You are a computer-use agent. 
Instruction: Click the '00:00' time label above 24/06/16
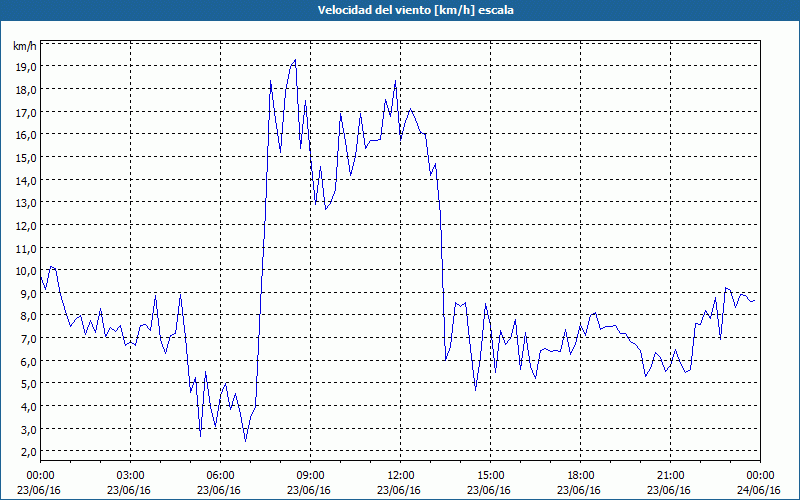(x=760, y=476)
